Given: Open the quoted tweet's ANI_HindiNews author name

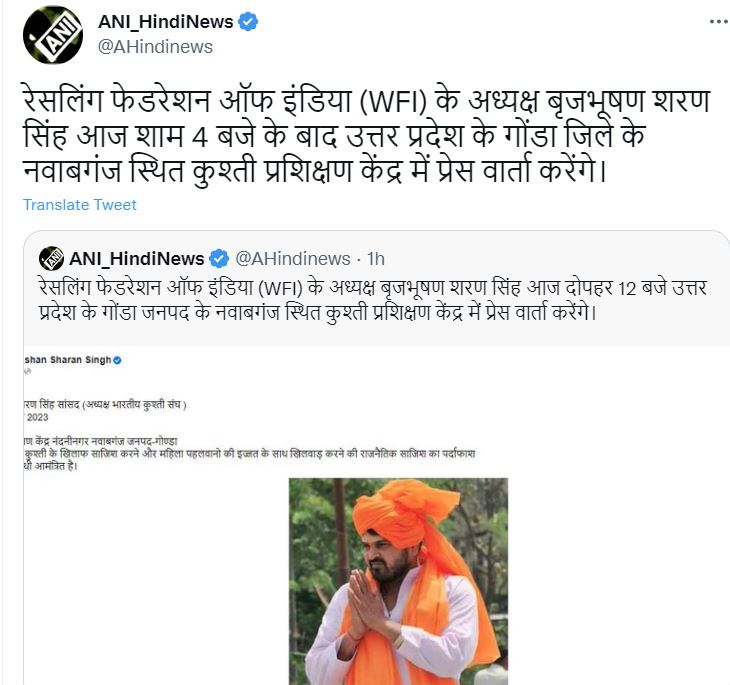Looking at the screenshot, I should [x=137, y=259].
